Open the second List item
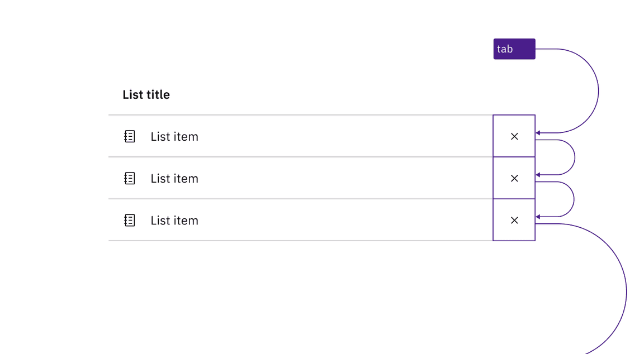This screenshot has height=354, width=644. 174,178
